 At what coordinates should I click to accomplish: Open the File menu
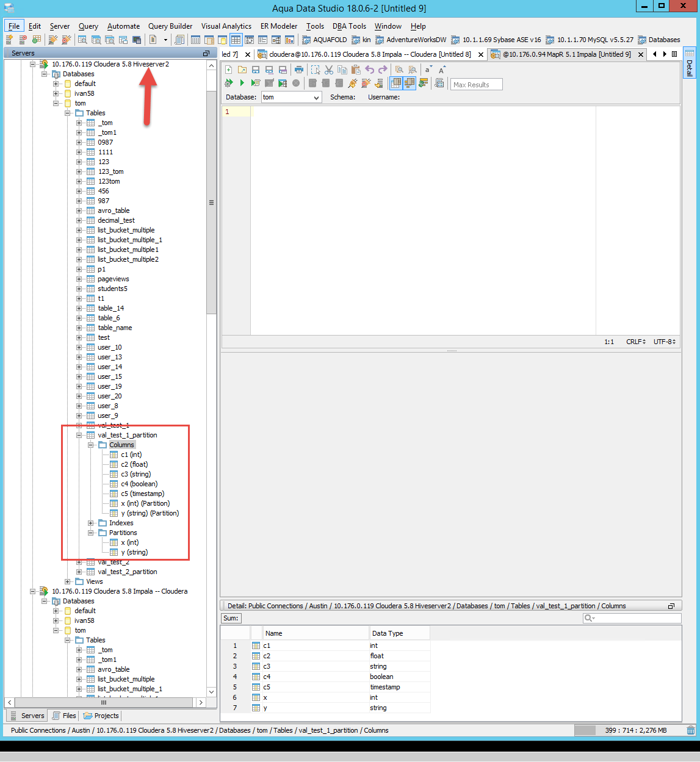tap(14, 26)
